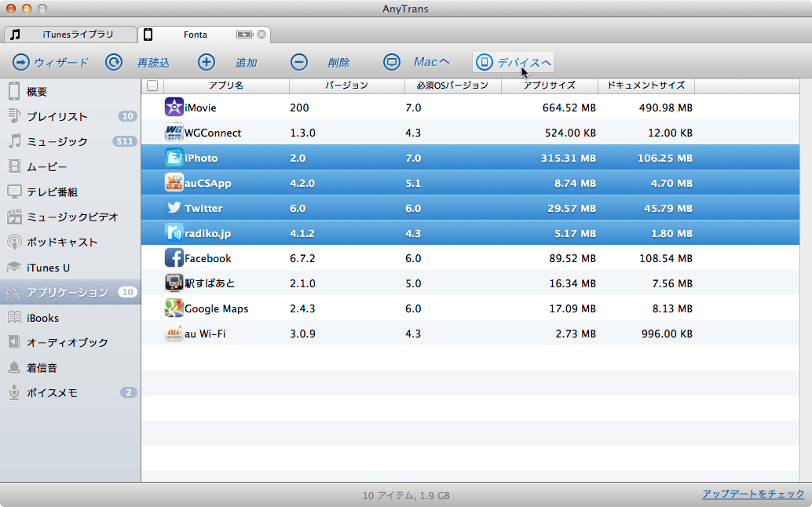Close the Fonta device tab
812x507 pixels.
262,35
